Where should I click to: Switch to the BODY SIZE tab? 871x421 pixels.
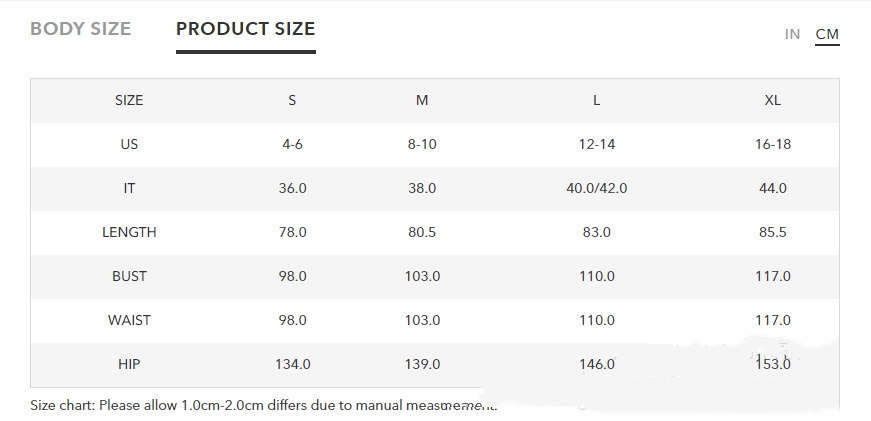point(81,29)
